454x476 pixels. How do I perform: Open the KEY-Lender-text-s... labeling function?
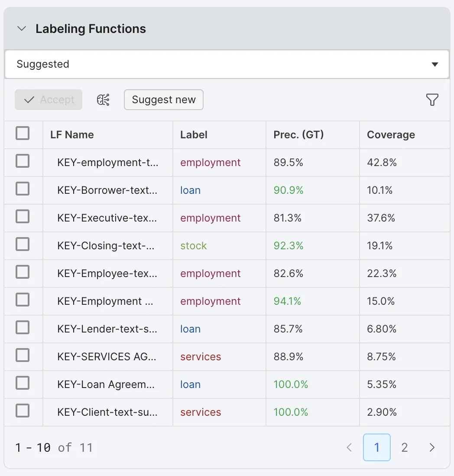click(107, 329)
